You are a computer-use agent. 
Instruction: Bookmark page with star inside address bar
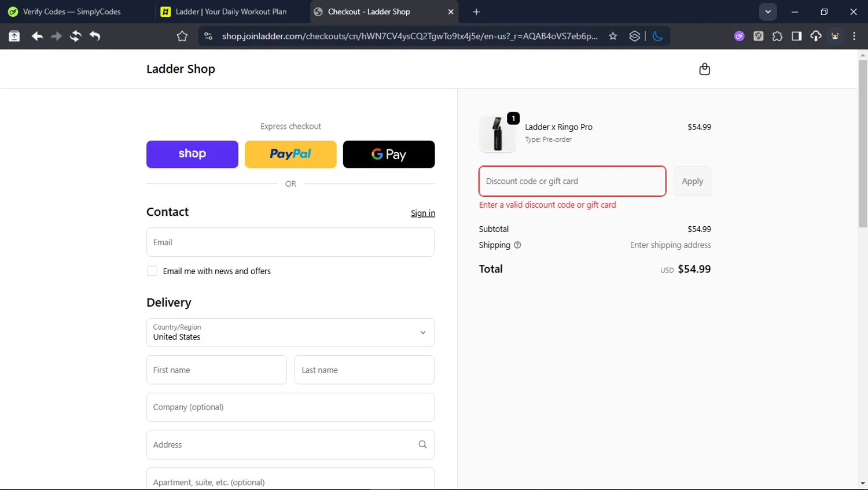tap(613, 36)
